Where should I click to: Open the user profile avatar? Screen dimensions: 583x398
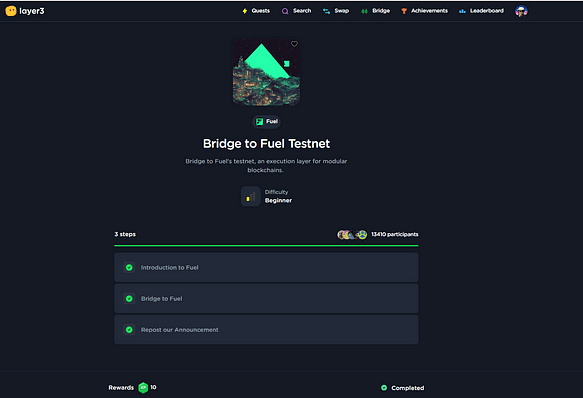[521, 11]
